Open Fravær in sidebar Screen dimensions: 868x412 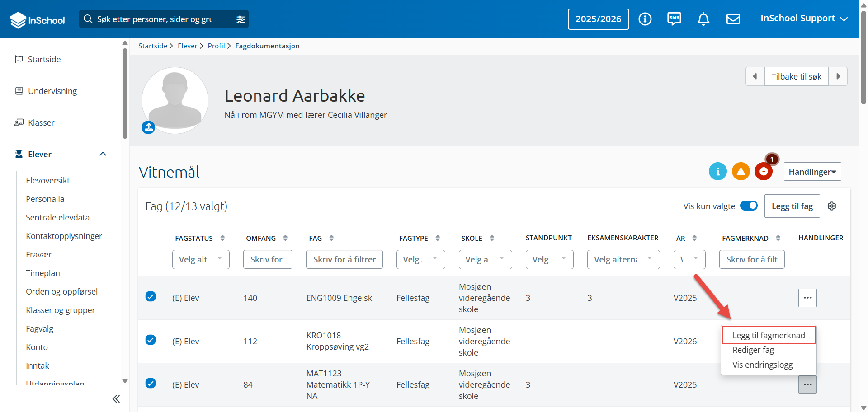38,254
